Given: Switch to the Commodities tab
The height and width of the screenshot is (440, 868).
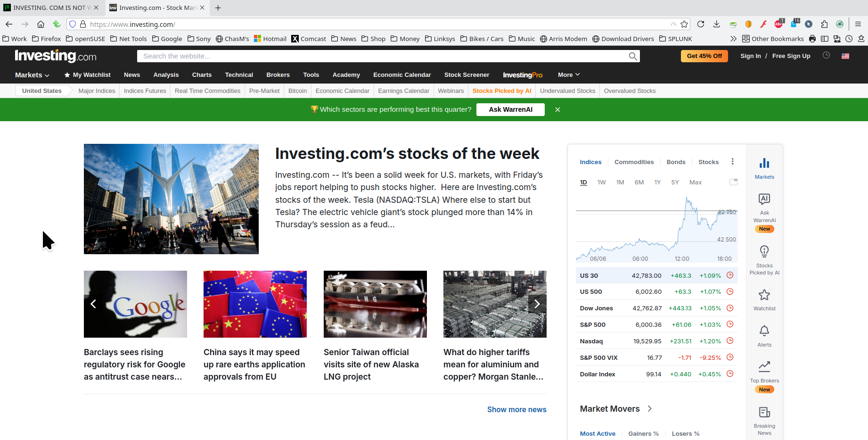Looking at the screenshot, I should pos(634,162).
